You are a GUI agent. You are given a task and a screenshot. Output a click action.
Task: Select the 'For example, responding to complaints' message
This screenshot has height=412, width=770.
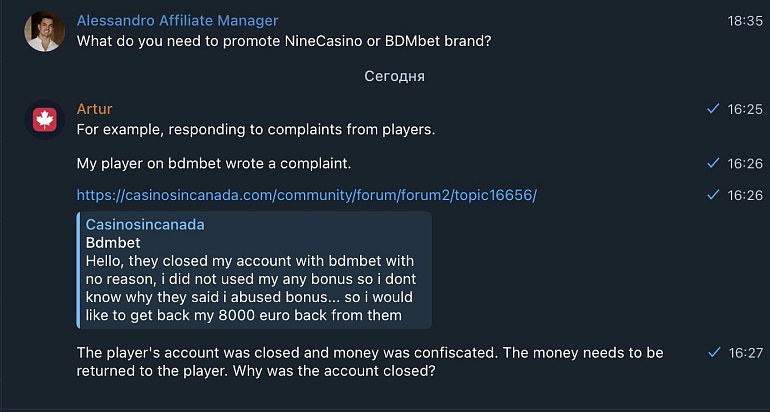(256, 131)
